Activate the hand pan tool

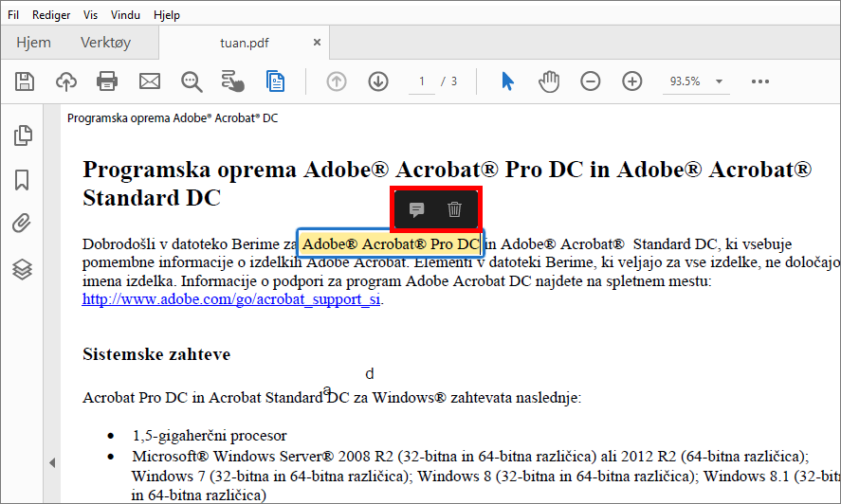[x=549, y=81]
